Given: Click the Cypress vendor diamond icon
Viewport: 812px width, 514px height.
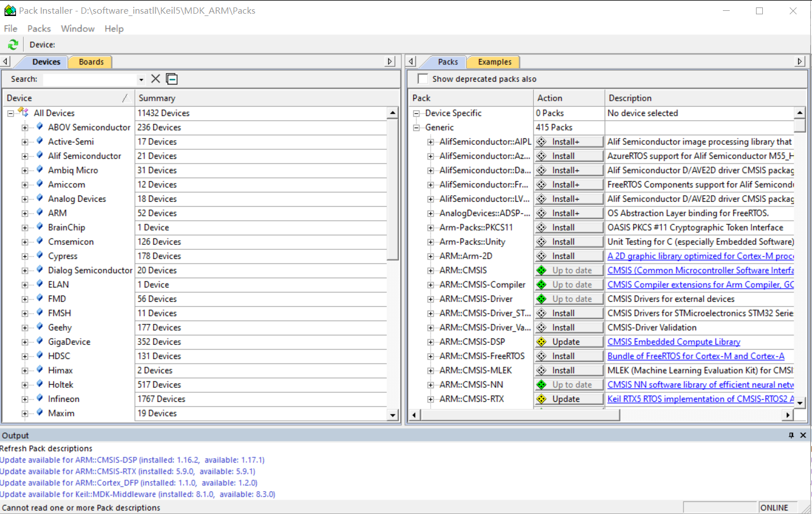Looking at the screenshot, I should (39, 255).
